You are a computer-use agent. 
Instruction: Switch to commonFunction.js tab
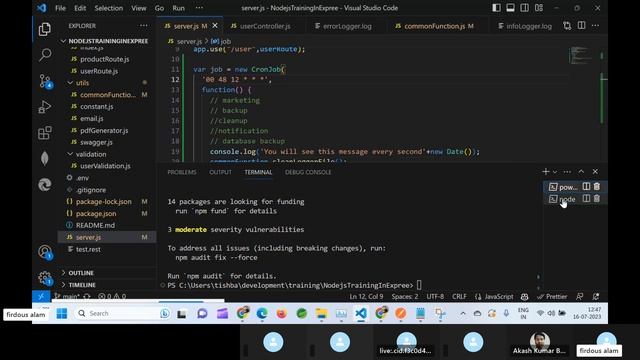coord(434,26)
